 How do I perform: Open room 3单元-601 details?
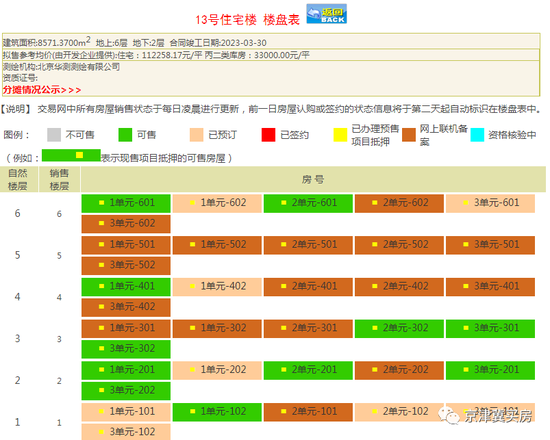490,204
